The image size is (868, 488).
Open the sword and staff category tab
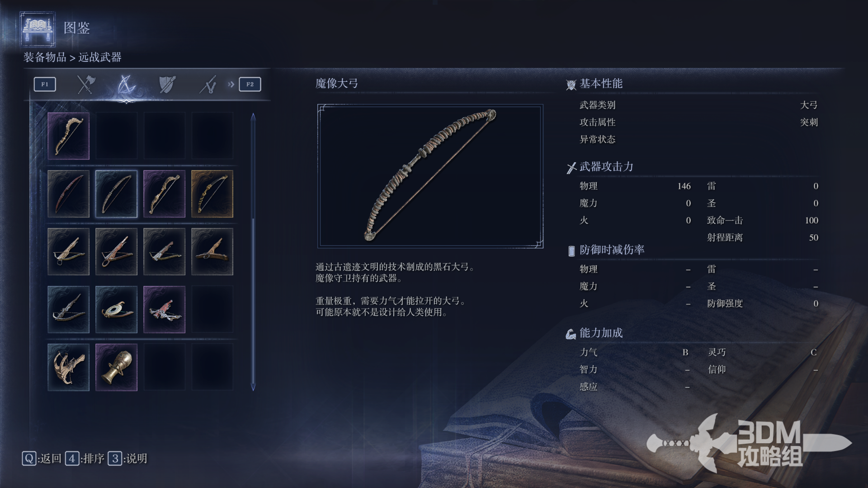point(208,84)
